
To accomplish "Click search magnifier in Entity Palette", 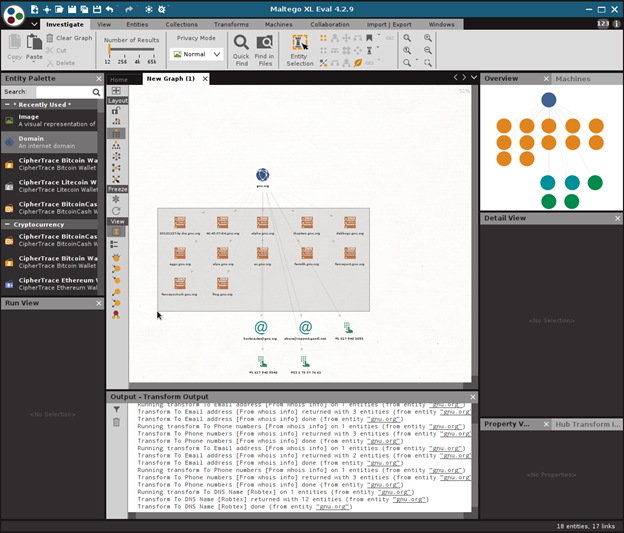I will point(96,92).
